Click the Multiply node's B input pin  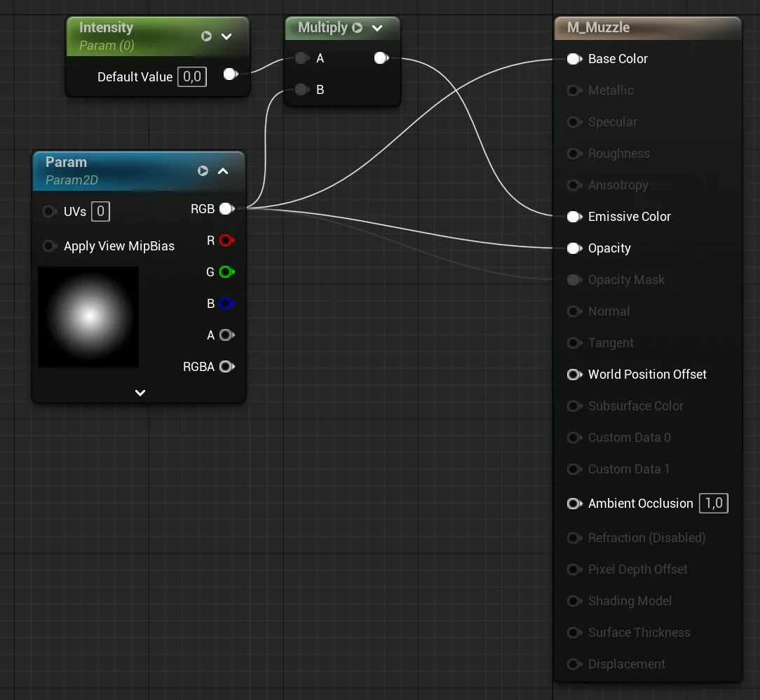tap(301, 90)
